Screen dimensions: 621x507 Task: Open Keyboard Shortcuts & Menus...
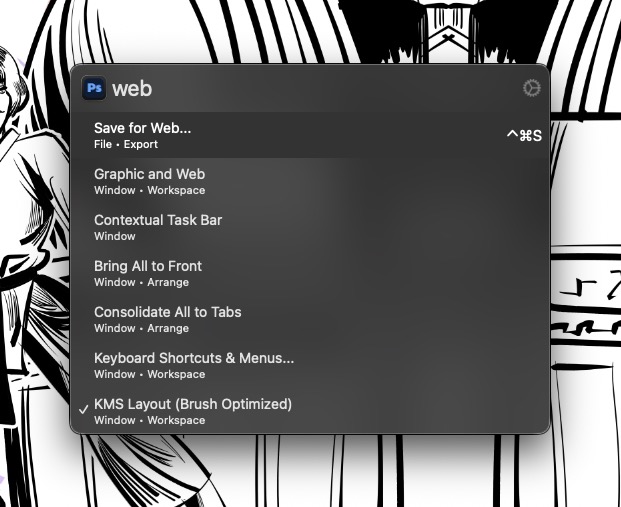(x=194, y=358)
